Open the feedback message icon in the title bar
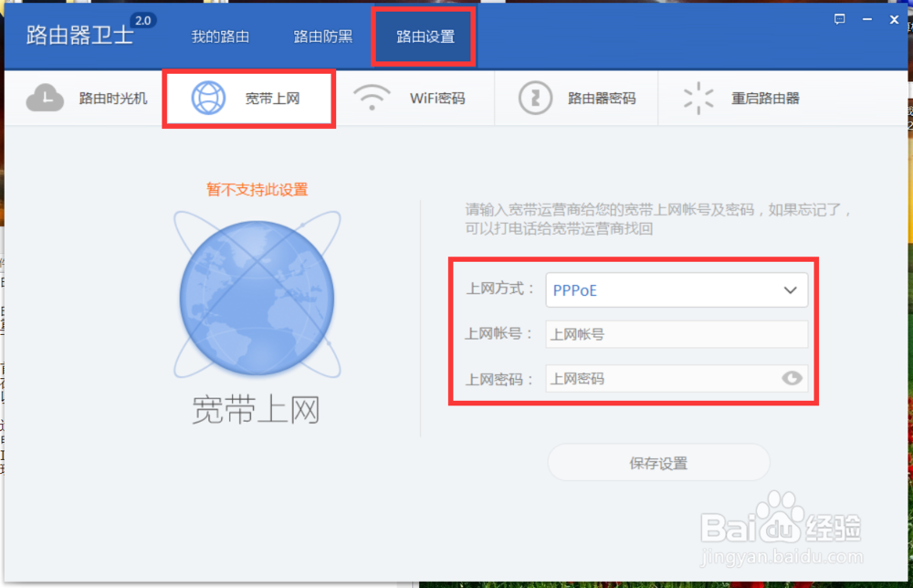913x588 pixels. point(839,18)
